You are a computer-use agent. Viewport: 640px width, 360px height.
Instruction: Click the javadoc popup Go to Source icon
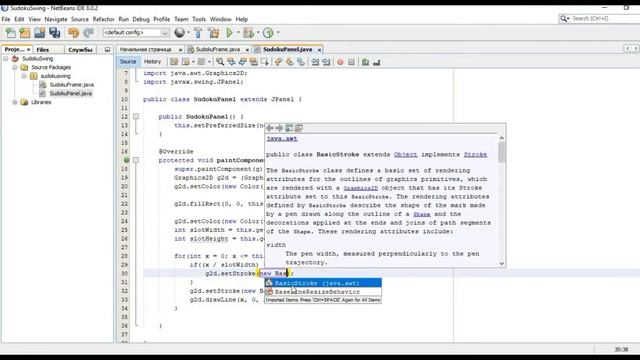click(x=299, y=128)
